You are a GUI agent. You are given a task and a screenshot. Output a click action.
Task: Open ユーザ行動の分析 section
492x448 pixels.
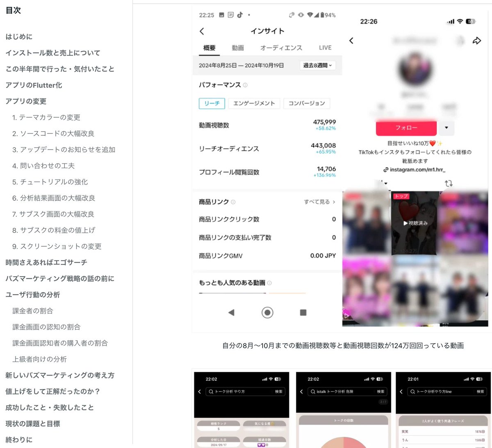[33, 295]
